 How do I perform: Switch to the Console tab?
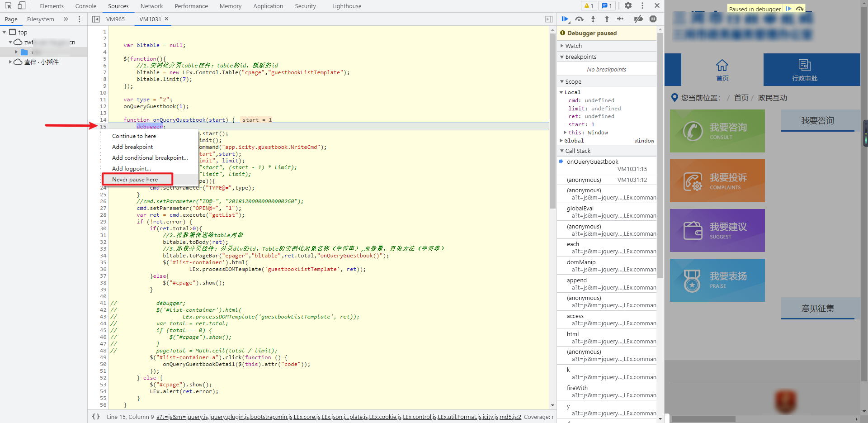[86, 6]
